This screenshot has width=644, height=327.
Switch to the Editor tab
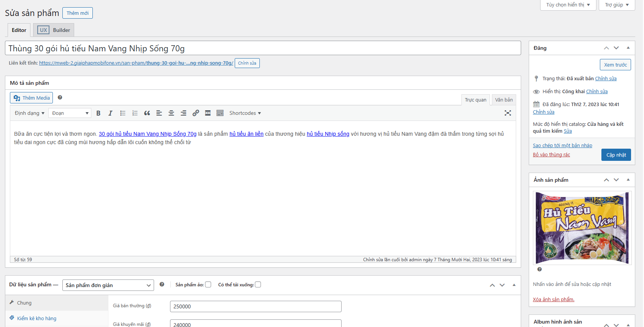pyautogui.click(x=19, y=30)
